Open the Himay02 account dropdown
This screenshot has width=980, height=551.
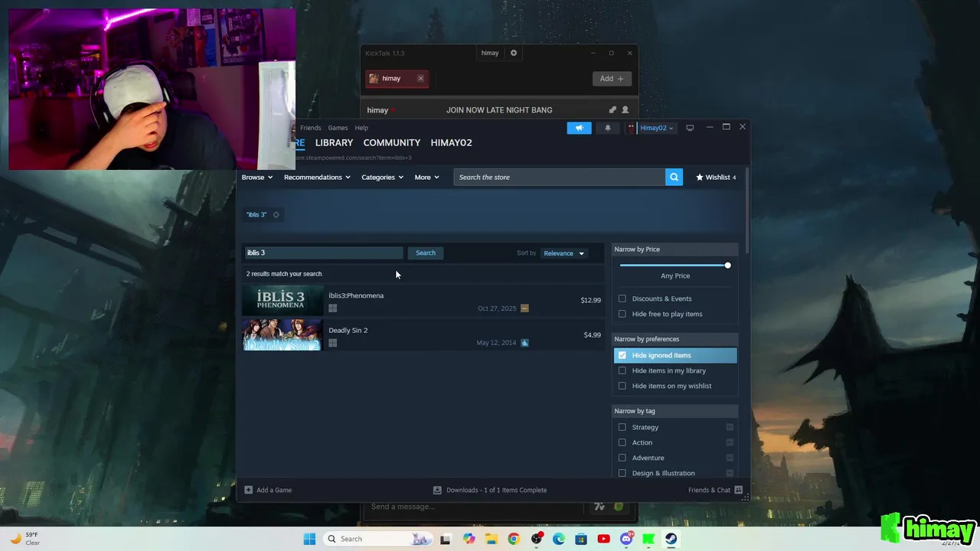tap(657, 128)
